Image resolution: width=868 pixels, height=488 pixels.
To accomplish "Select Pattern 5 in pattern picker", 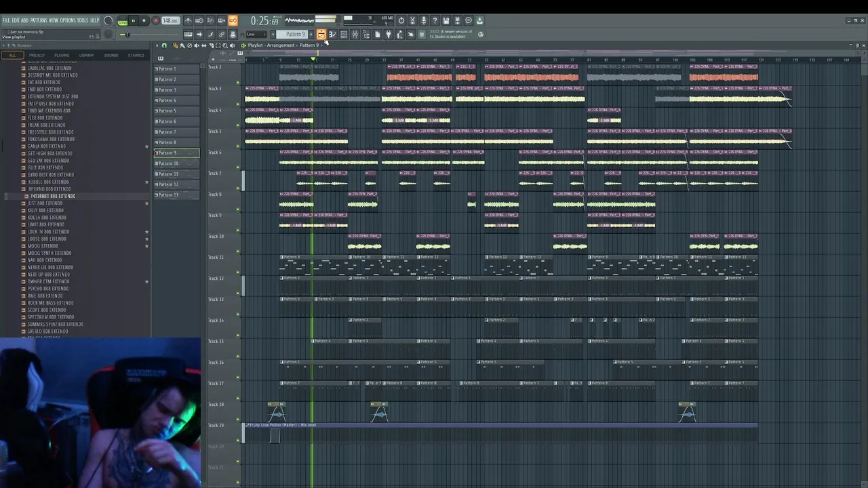I will [176, 110].
